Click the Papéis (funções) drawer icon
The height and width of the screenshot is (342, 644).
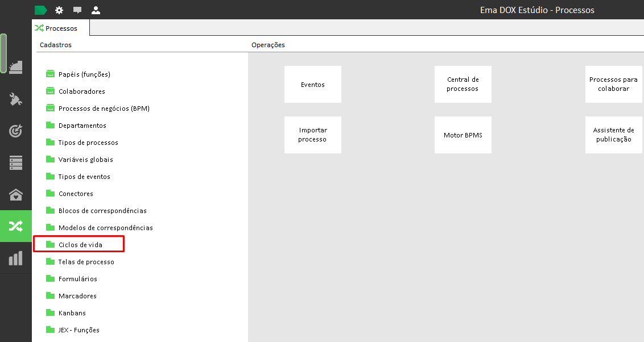click(50, 74)
